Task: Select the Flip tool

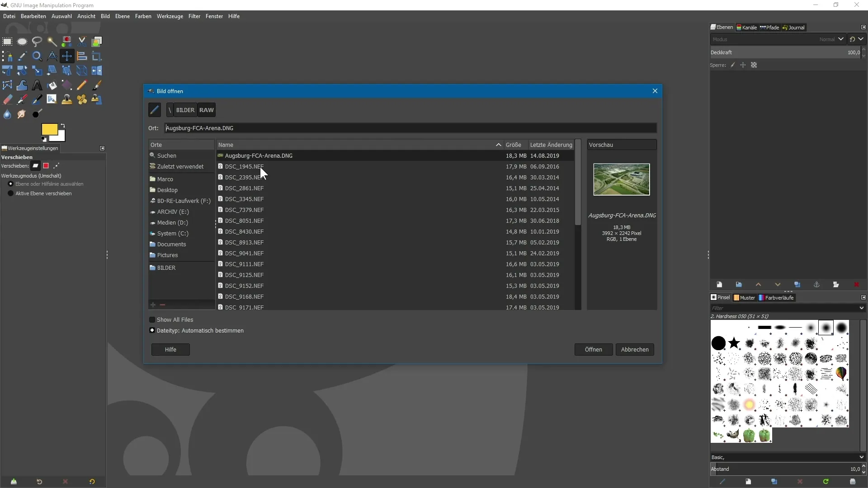Action: pos(97,70)
